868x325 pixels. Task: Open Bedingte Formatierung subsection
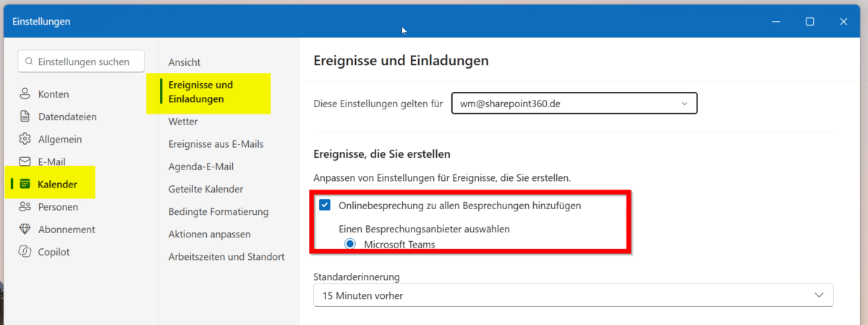click(x=218, y=211)
